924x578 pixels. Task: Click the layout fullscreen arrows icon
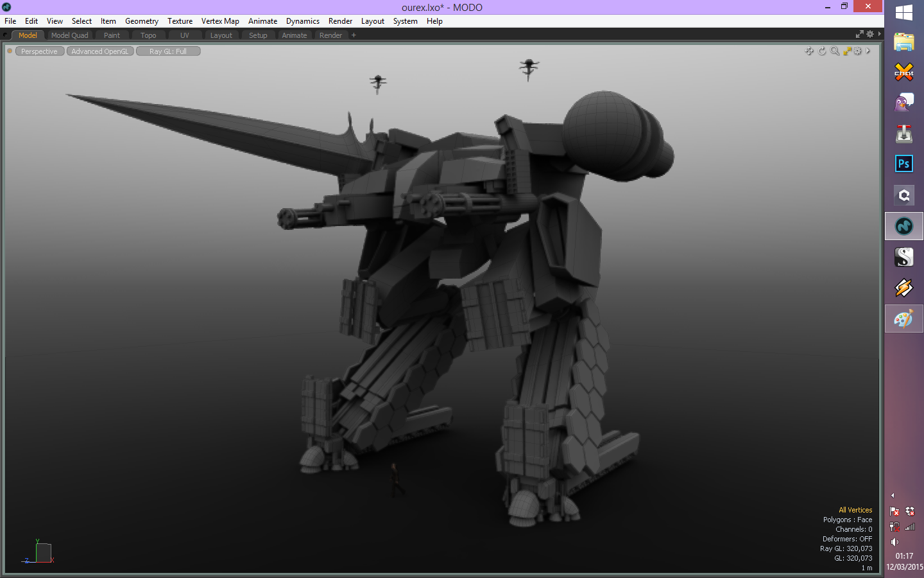coord(859,35)
